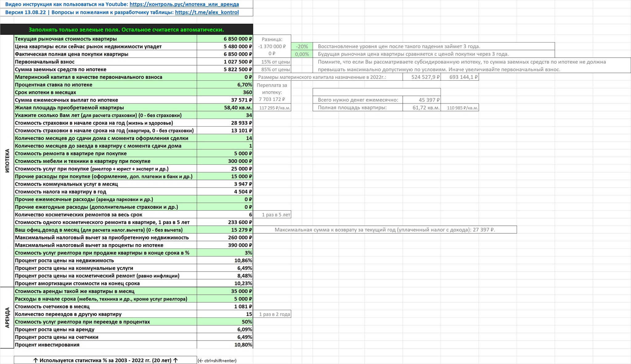Click the -20% market drop field
The image size is (631, 364).
tap(302, 47)
